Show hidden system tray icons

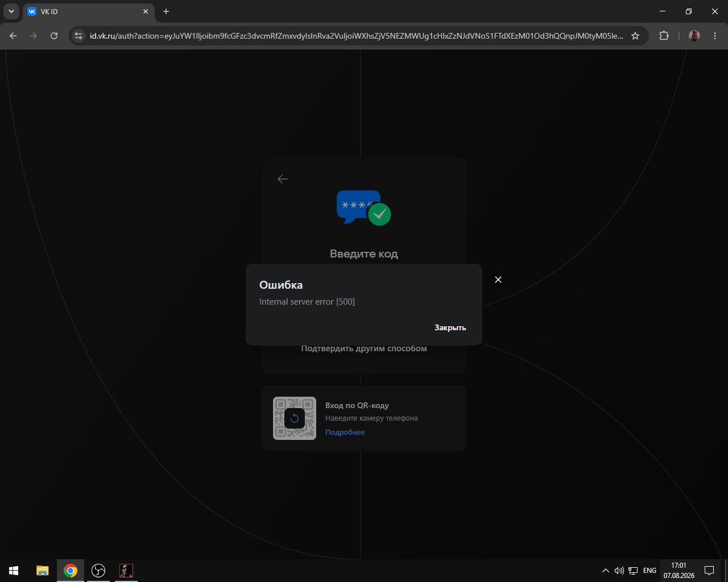(x=606, y=571)
